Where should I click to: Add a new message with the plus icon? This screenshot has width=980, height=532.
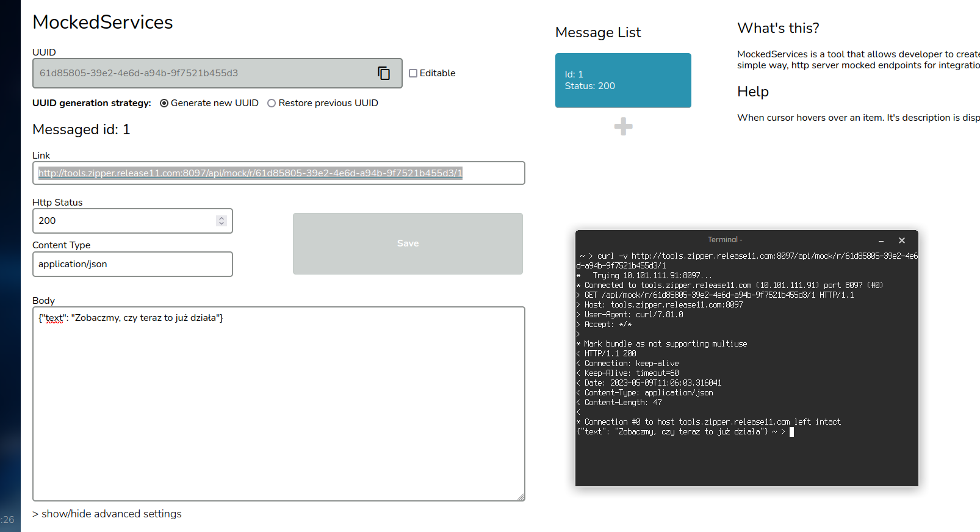pos(623,126)
